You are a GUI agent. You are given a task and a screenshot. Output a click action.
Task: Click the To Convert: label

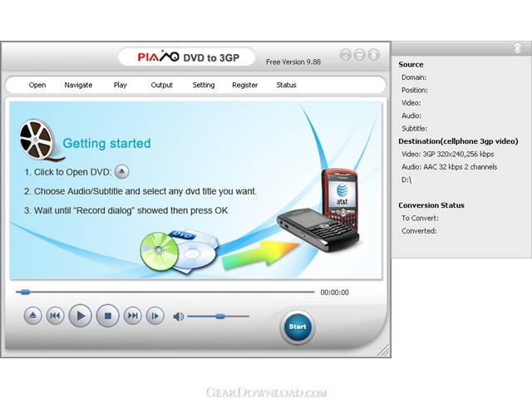(420, 218)
